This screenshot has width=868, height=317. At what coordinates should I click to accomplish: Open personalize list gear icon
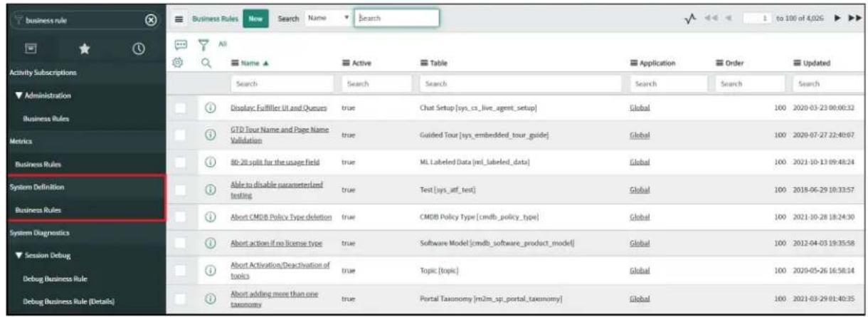(x=179, y=61)
